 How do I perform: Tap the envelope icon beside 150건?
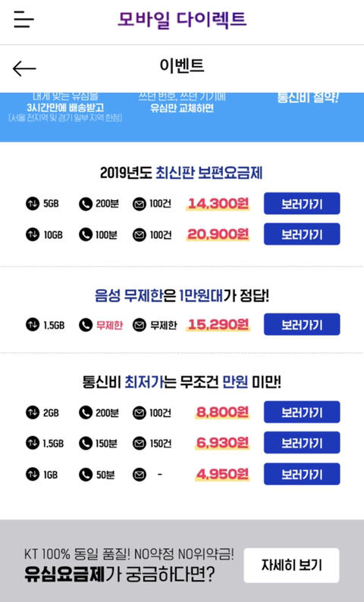pos(140,444)
